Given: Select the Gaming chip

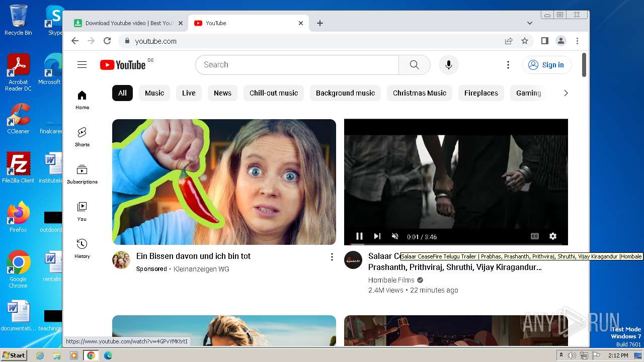Looking at the screenshot, I should (x=528, y=93).
